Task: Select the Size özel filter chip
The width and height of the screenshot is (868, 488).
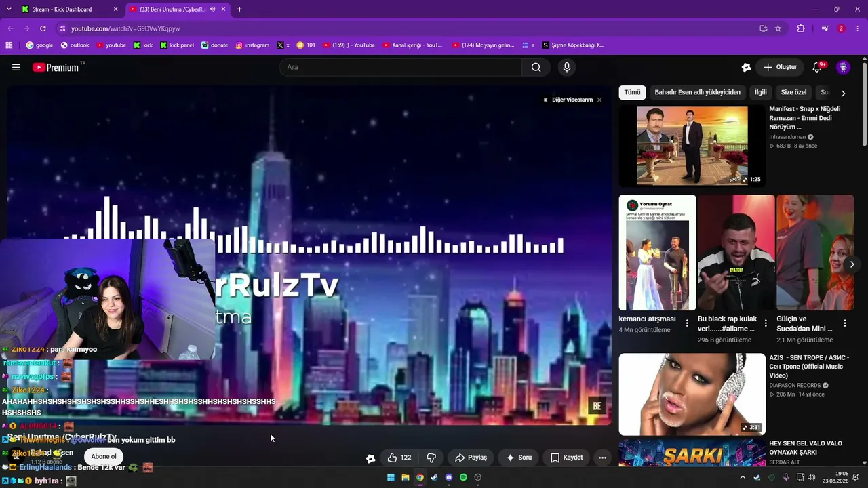Action: point(793,92)
